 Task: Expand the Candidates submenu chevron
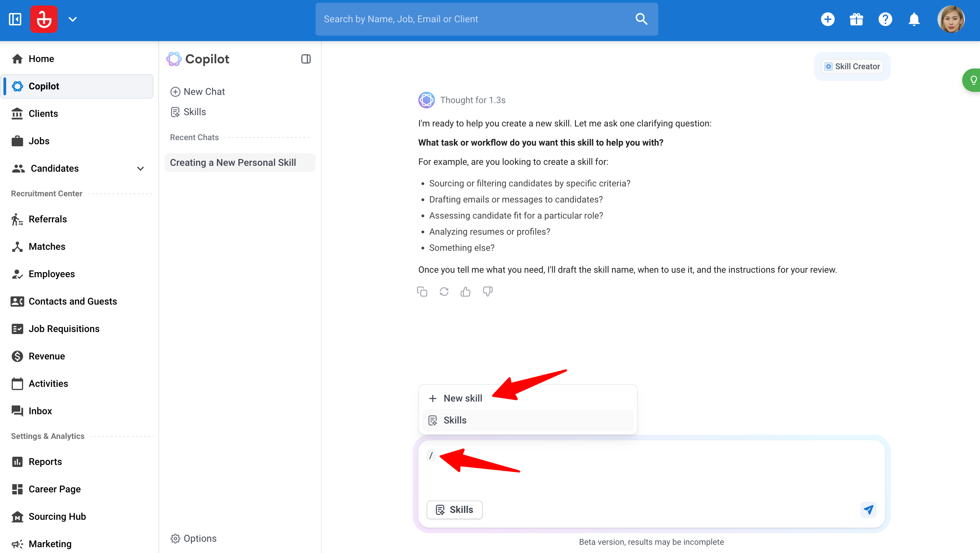click(140, 169)
